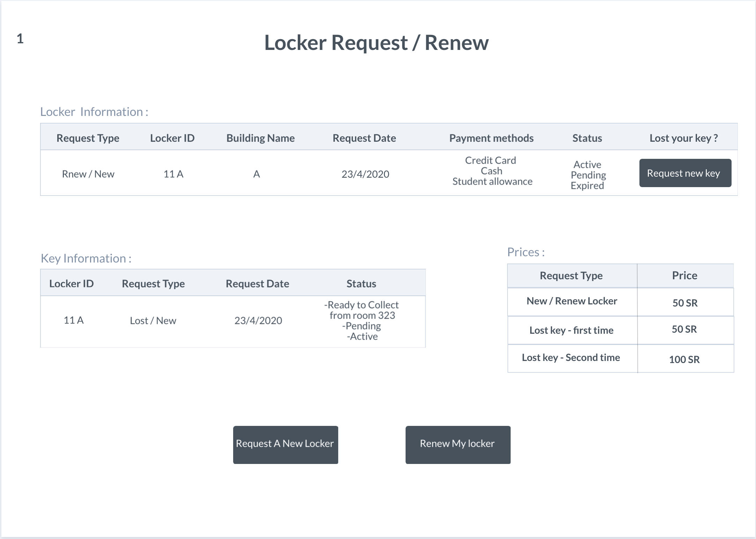
Task: Click 23/4/2020 date in Locker Information row
Action: point(365,174)
